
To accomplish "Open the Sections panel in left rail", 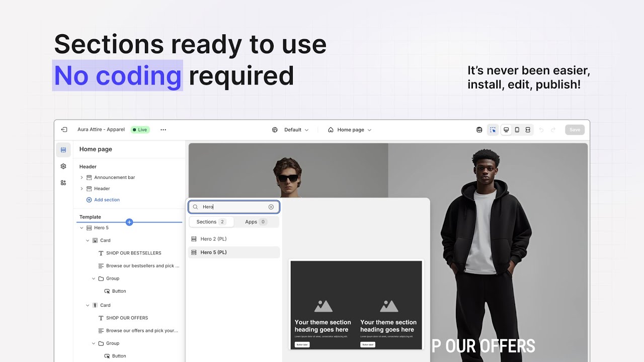I will 63,150.
